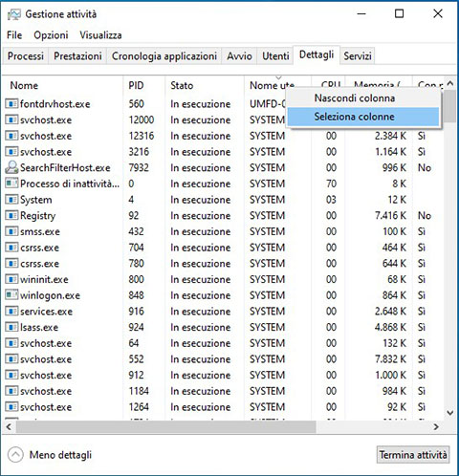
Task: Click the icon of svchost.exe PID 912
Action: tap(11, 375)
